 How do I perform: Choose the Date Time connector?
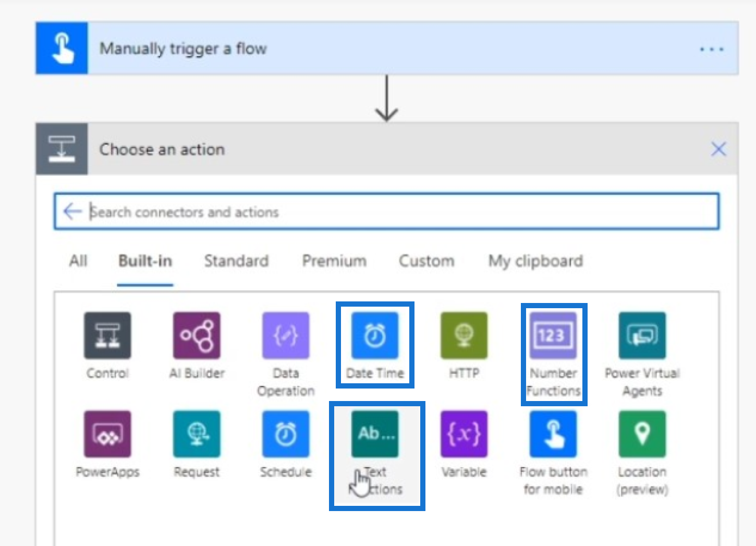(375, 335)
